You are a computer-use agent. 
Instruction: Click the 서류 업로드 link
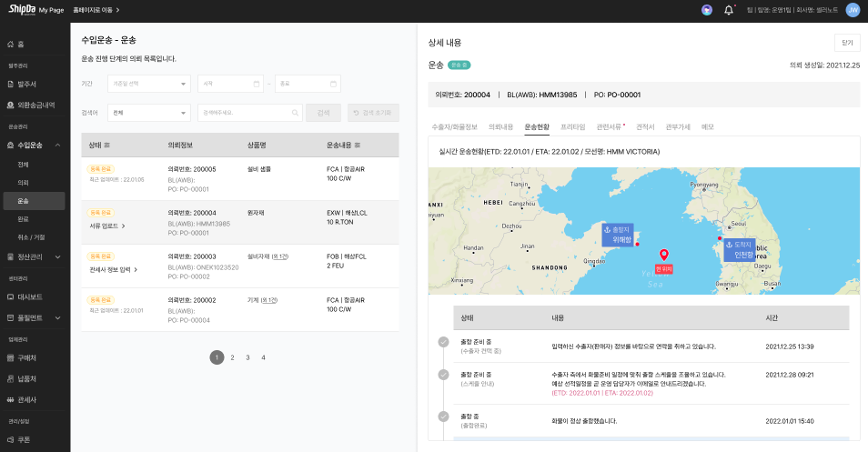pos(106,226)
